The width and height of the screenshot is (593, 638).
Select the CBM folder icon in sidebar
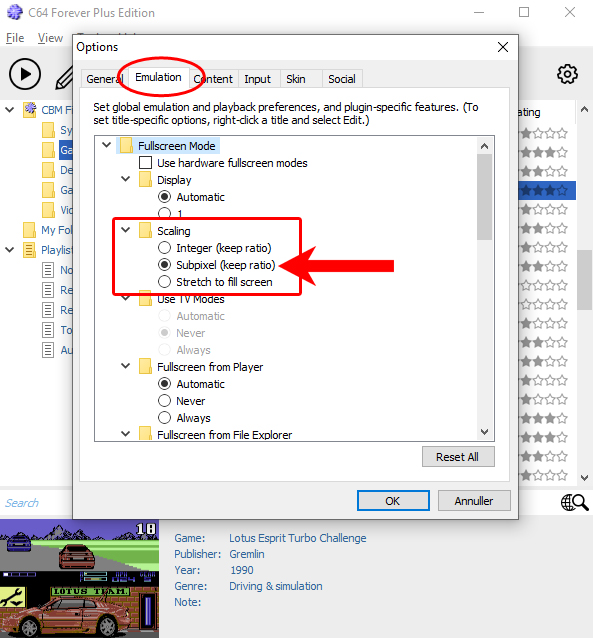30,110
